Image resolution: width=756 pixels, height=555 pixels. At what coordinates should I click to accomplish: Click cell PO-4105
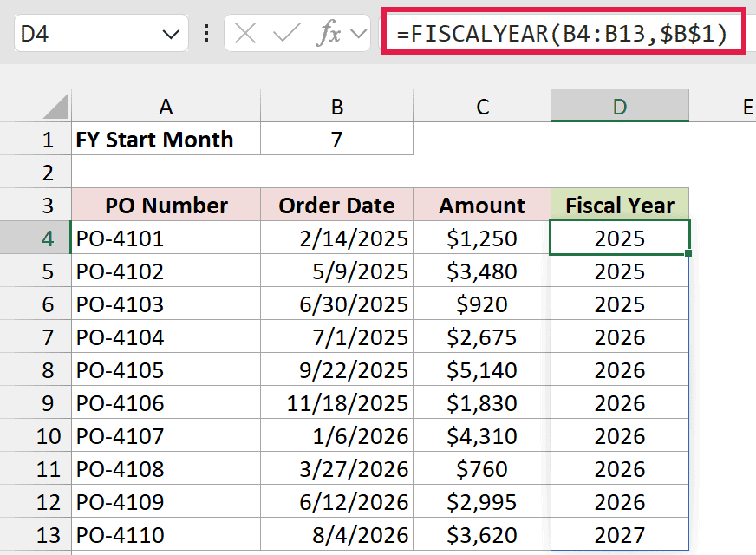[166, 369]
